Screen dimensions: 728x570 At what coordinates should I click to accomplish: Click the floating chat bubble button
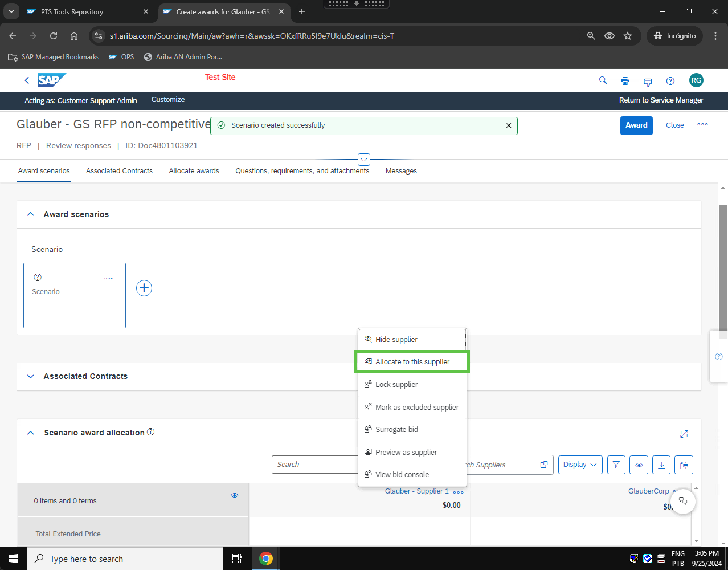682,502
